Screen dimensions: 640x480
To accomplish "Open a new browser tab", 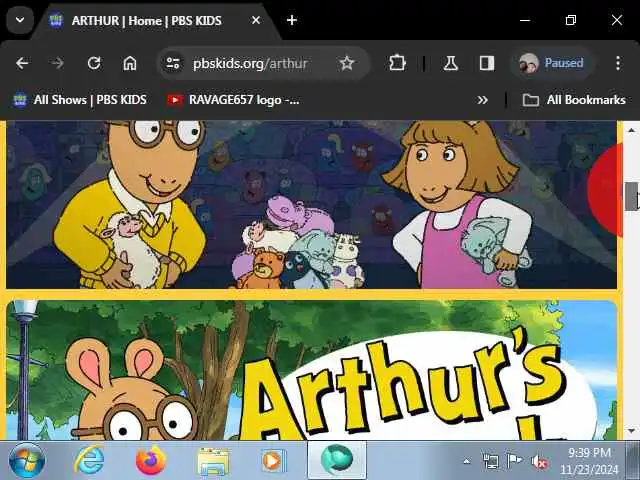I will [292, 20].
